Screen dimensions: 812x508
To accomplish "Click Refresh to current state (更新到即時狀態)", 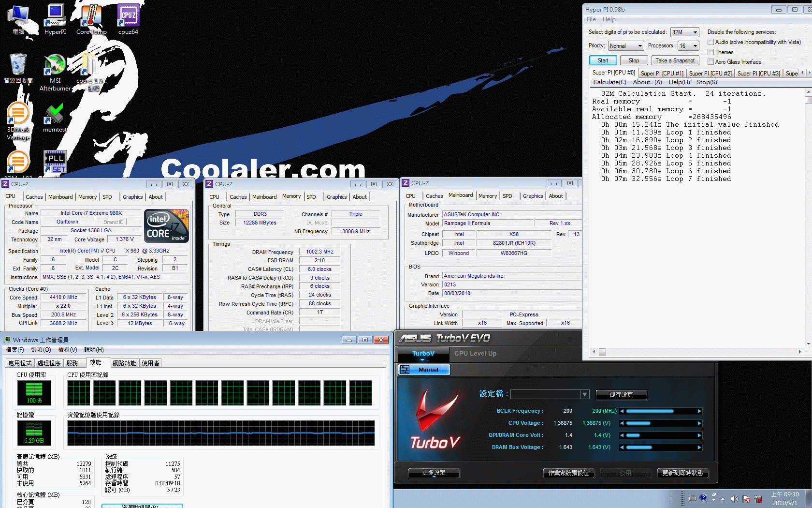I will pos(682,473).
